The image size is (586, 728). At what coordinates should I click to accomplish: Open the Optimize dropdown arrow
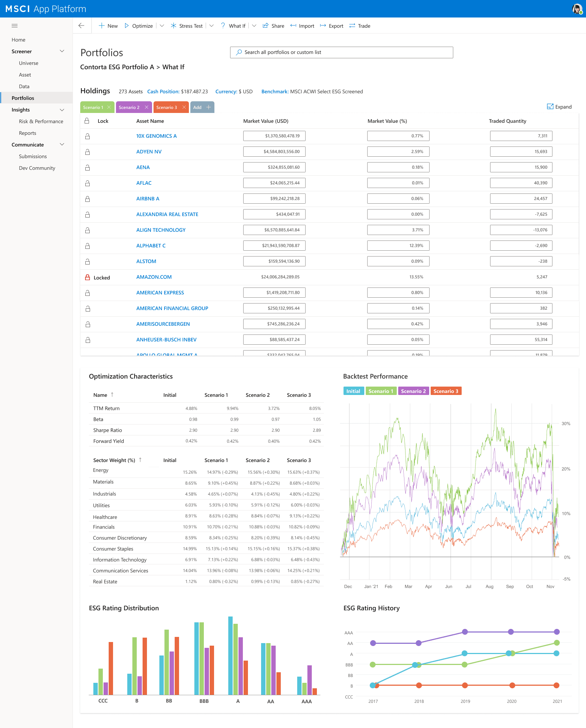[162, 26]
